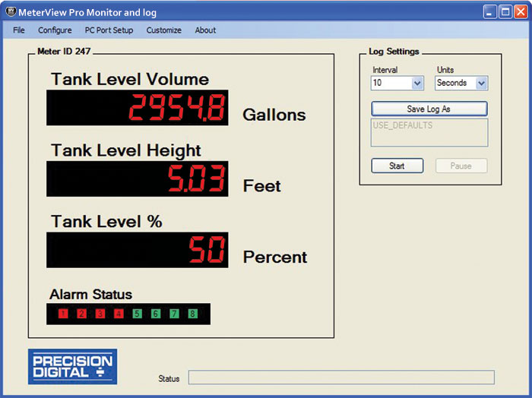Click the Tank Level Height label
Image resolution: width=532 pixels, height=398 pixels.
point(126,151)
